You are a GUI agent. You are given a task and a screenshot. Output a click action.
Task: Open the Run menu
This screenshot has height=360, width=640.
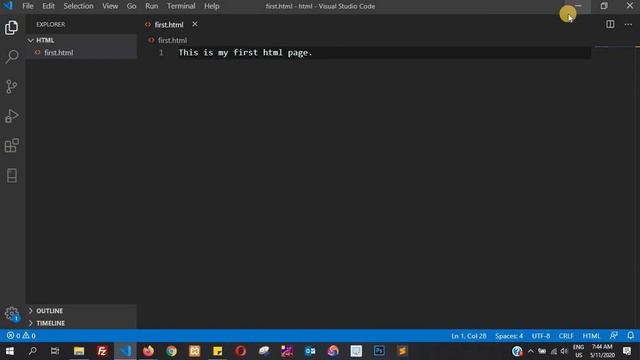click(151, 6)
